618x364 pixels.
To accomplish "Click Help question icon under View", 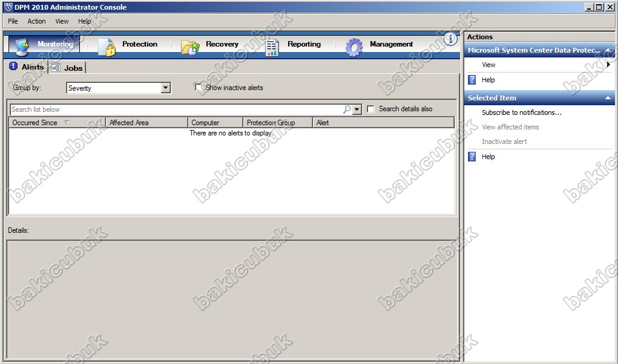I will pyautogui.click(x=472, y=80).
